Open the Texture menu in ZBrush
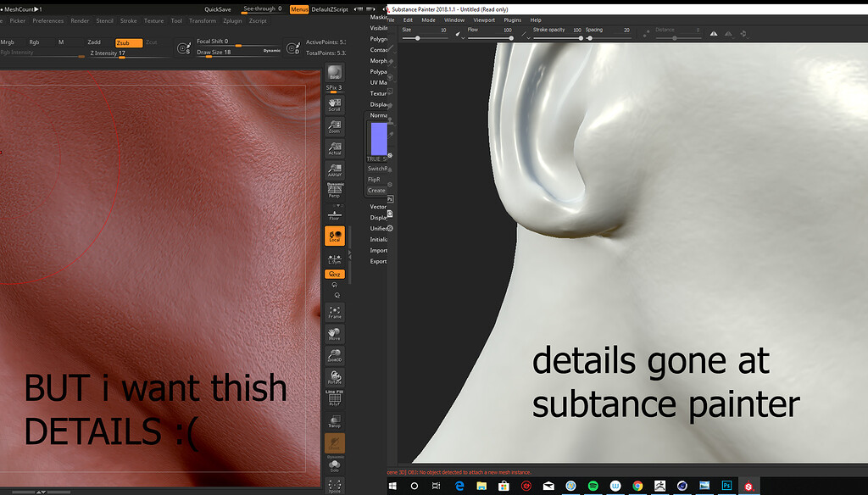Image resolution: width=868 pixels, height=495 pixels. click(x=154, y=20)
